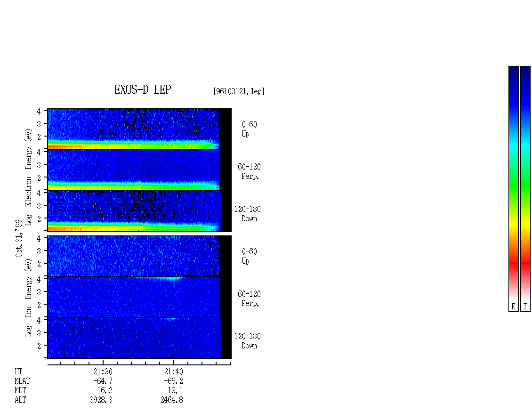Click the ALT value 2464.8
The height and width of the screenshot is (412, 532).
172,400
